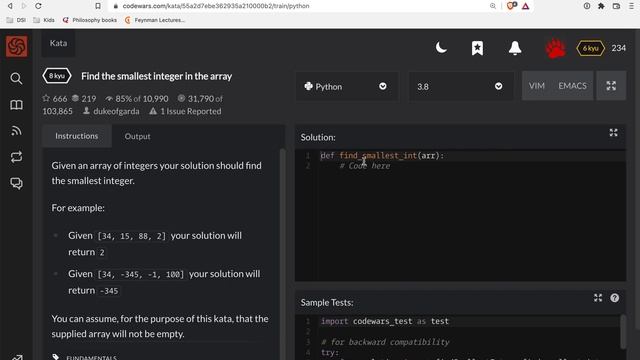This screenshot has width=640, height=360.
Task: Click the browser bookmark icon
Action: [98, 6]
